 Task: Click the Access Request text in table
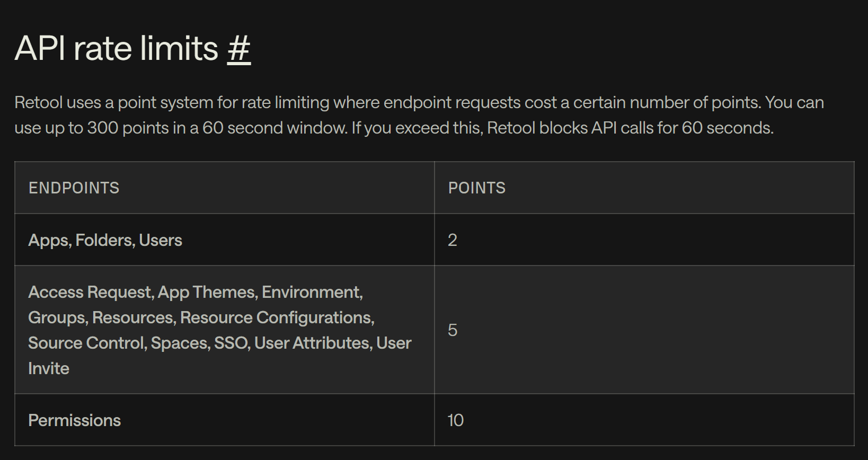click(90, 292)
